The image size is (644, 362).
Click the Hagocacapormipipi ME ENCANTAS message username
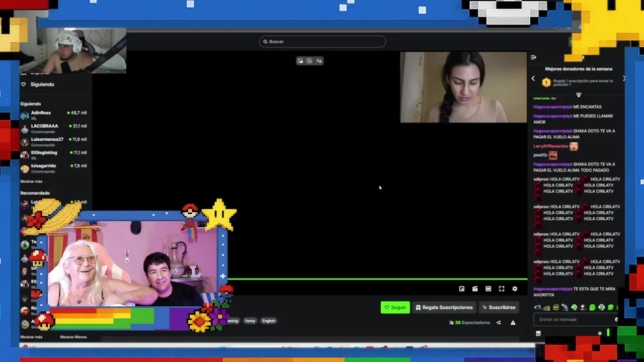pyautogui.click(x=552, y=107)
